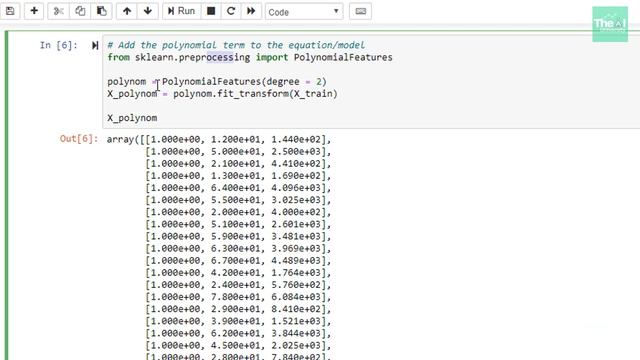Viewport: 640px width, 360px height.
Task: Click output row with 4.096e+03
Action: tap(238, 188)
